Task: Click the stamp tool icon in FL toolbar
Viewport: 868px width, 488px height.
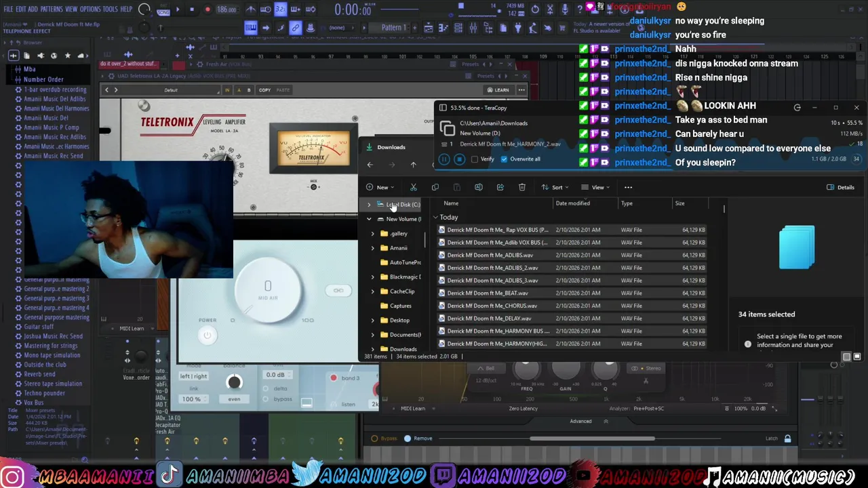Action: coord(311,28)
